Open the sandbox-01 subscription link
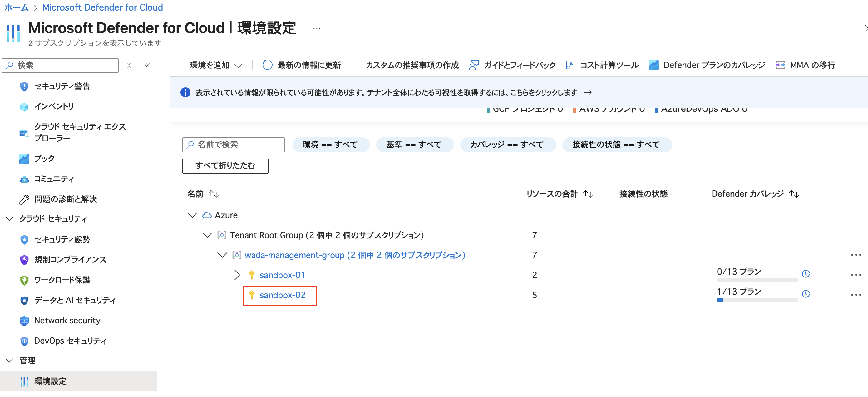 pyautogui.click(x=282, y=275)
